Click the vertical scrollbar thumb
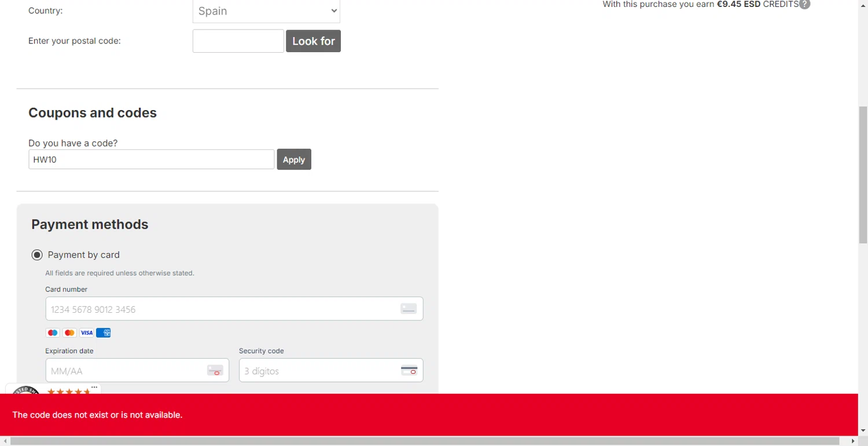This screenshot has width=868, height=446. click(863, 175)
